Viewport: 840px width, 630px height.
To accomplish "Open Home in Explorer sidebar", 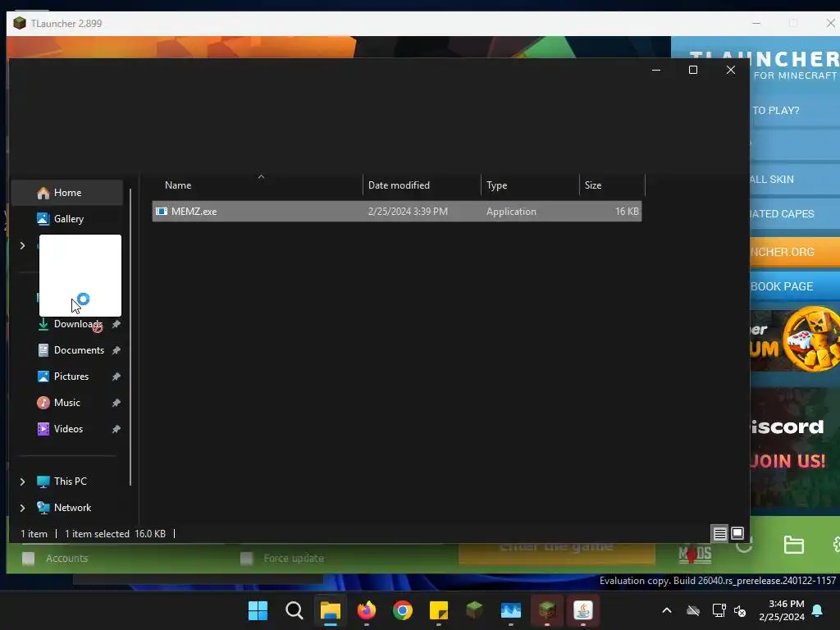I will [x=67, y=193].
